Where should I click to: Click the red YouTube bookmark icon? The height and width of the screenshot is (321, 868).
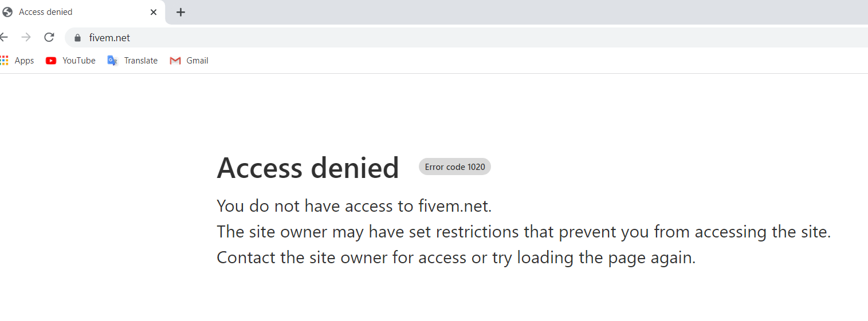click(51, 61)
